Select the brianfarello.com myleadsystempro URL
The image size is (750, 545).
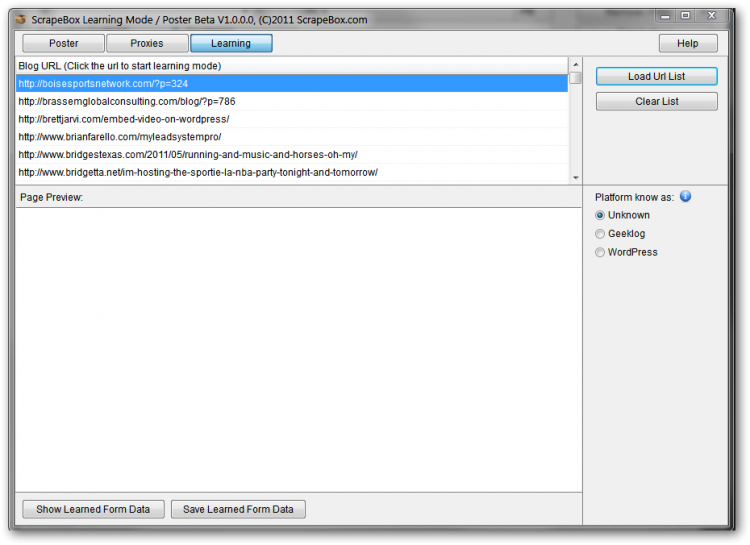coord(292,137)
